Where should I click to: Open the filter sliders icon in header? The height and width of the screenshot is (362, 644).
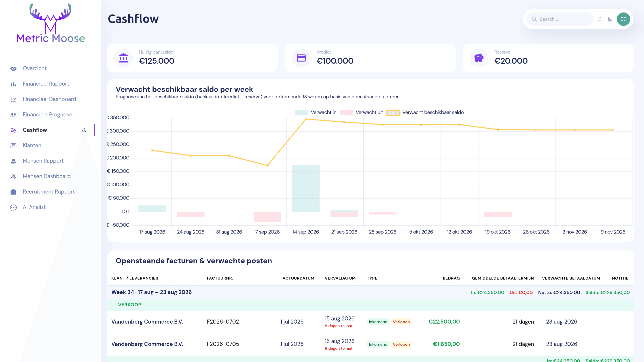click(599, 19)
